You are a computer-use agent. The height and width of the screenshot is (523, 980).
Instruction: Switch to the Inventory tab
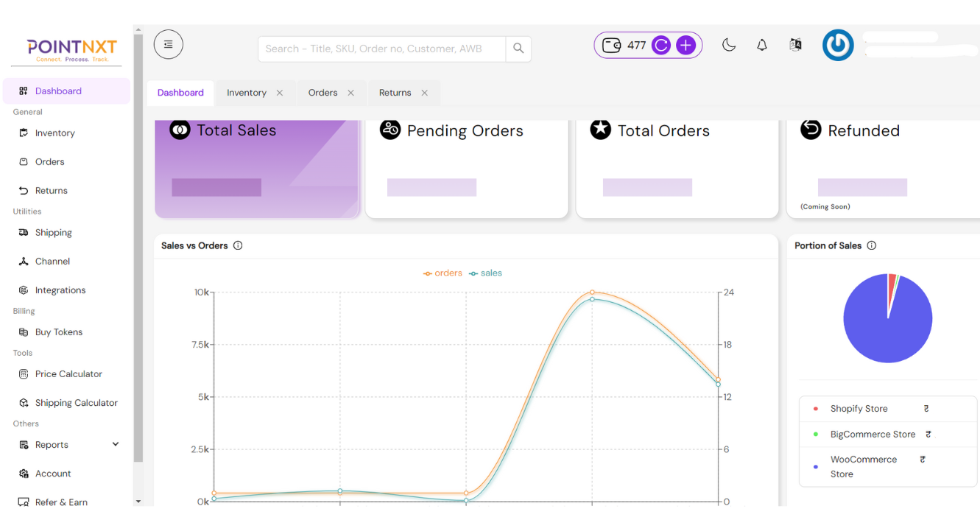[245, 93]
